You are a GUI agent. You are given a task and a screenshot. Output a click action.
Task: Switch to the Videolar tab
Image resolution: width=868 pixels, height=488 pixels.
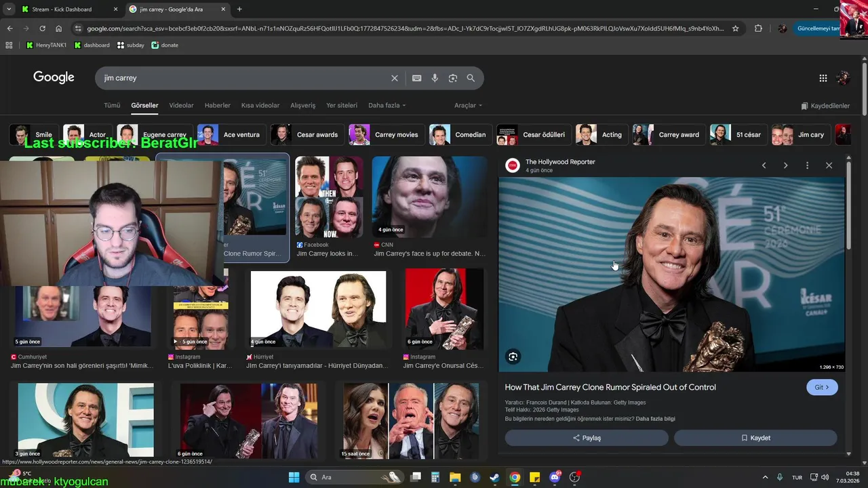click(x=181, y=106)
